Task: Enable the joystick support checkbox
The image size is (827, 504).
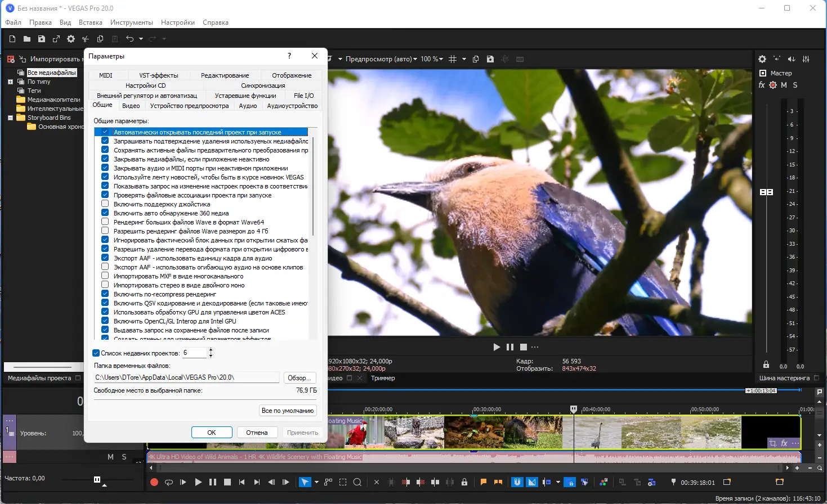Action: 105,204
